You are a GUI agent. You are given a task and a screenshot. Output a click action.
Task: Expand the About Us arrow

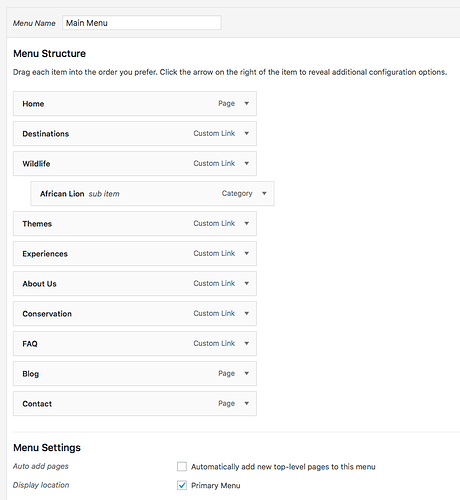pos(247,283)
